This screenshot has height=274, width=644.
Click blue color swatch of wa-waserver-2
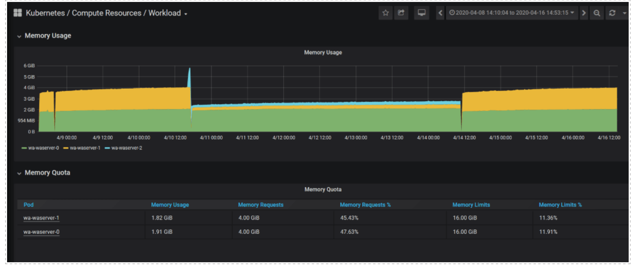click(107, 148)
